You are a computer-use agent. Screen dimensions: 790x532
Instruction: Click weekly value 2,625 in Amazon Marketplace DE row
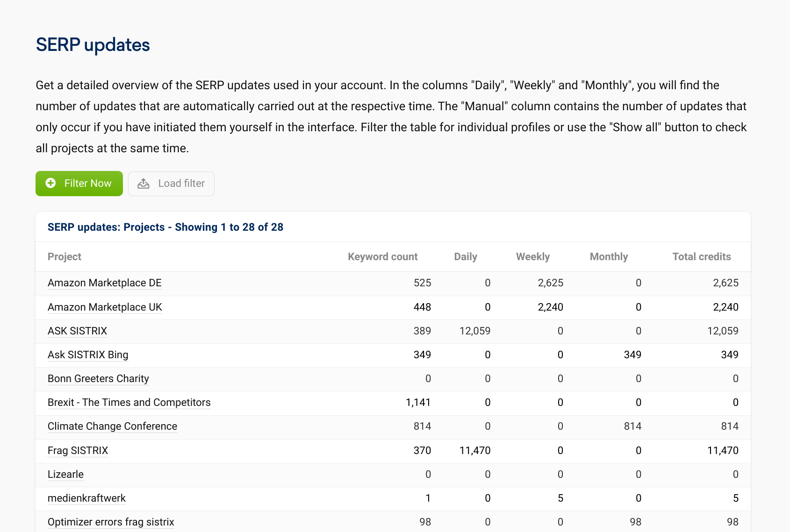pos(550,283)
